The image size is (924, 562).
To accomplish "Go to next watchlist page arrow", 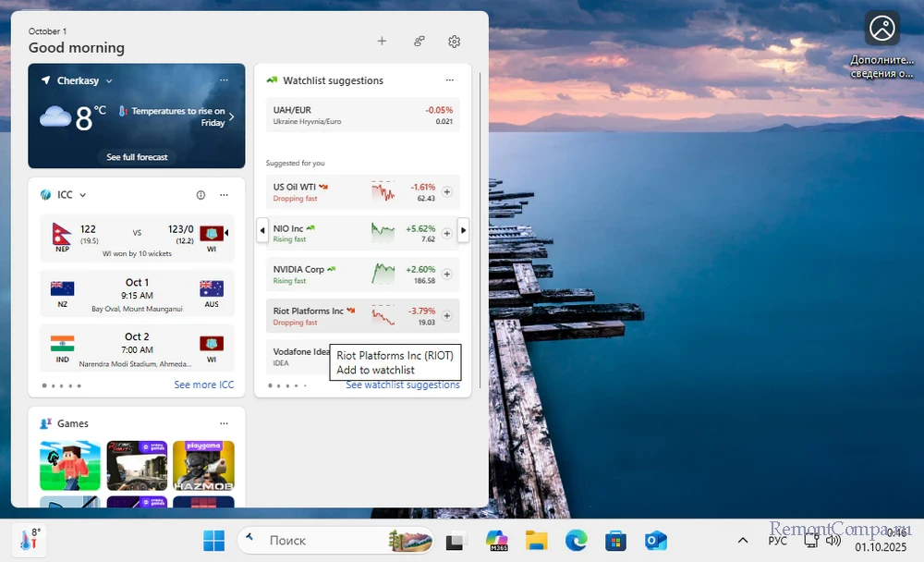I will click(x=464, y=230).
